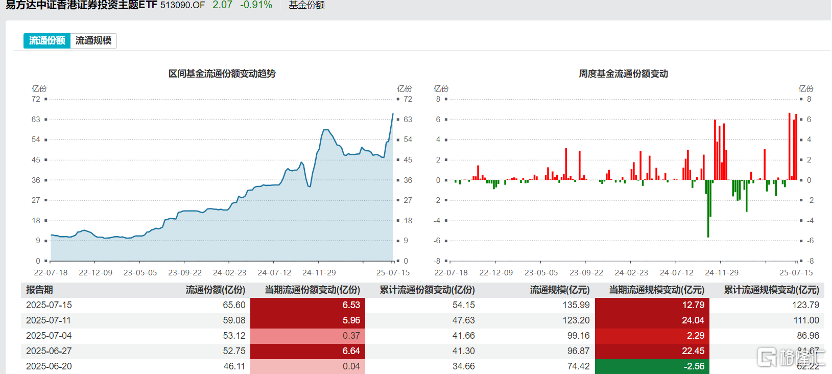The image size is (832, 374).
Task: Click the 累计流通规模变动(亿元) column header
Action: 772,290
